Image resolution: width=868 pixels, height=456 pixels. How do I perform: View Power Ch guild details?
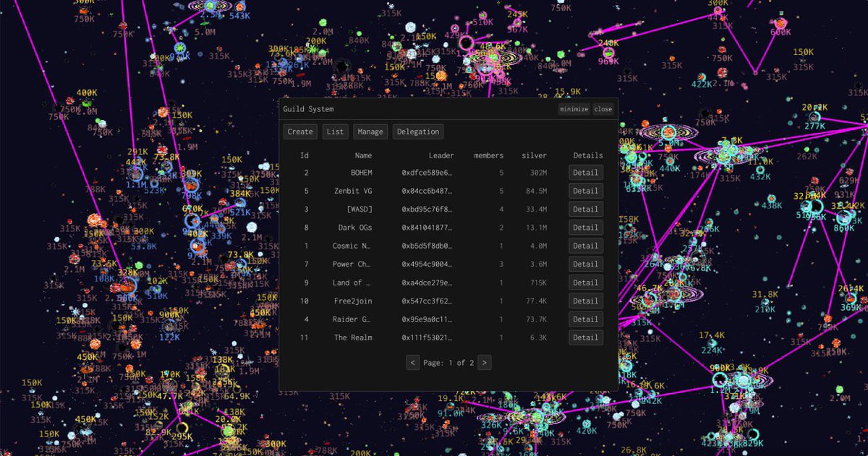click(585, 264)
